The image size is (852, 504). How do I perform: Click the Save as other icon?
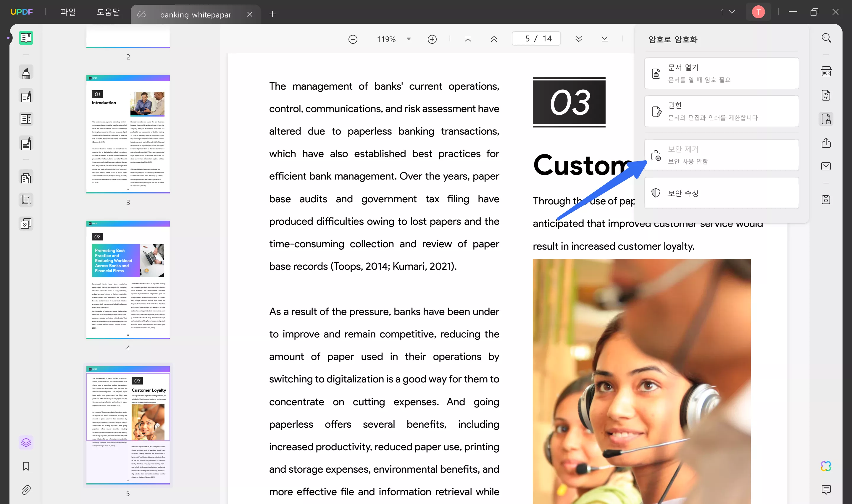click(826, 199)
